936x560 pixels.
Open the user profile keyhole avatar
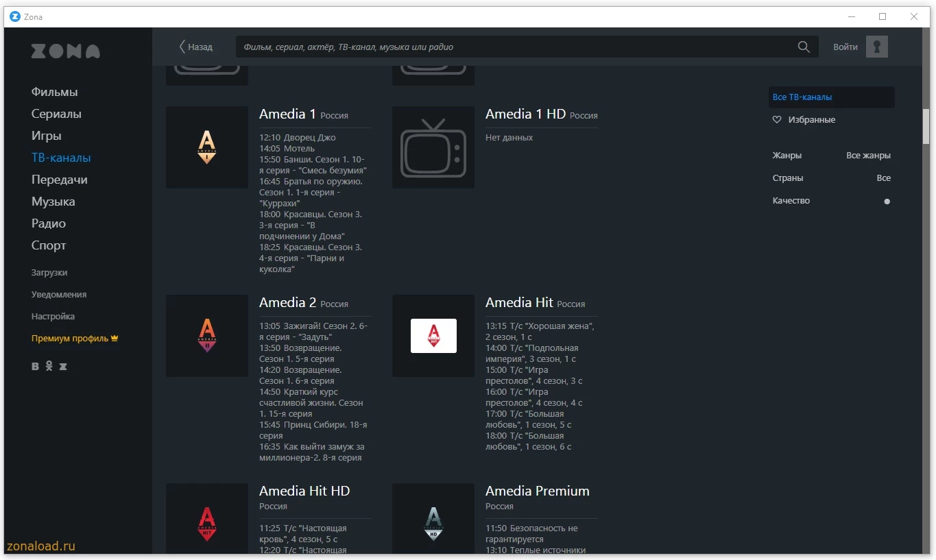[x=877, y=47]
